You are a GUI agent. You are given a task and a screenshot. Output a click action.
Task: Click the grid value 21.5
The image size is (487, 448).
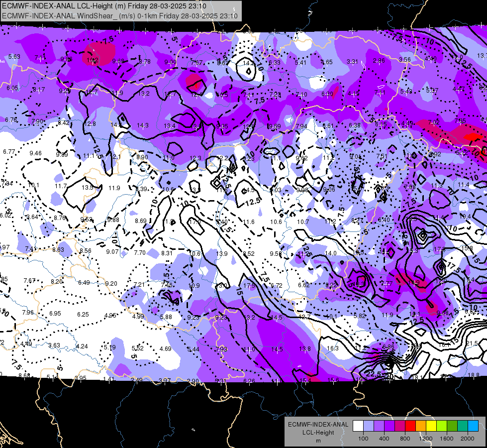tap(473, 343)
